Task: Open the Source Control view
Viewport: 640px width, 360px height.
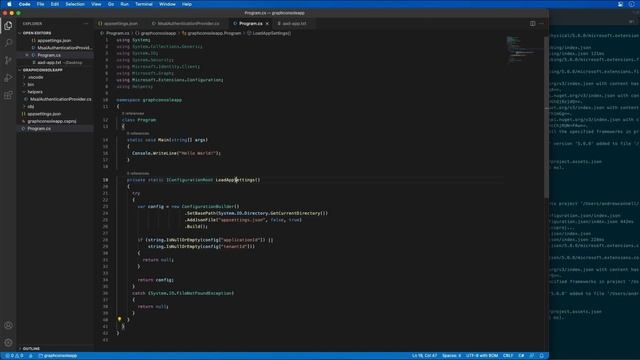Action: click(x=8, y=60)
